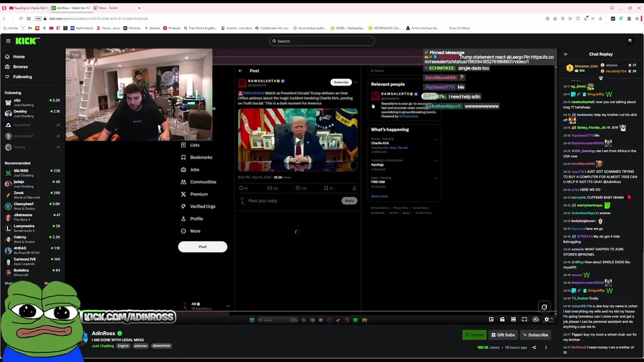Expand the pinned message dropdown arrow
Viewport: 644px width, 362px height.
coord(601,78)
